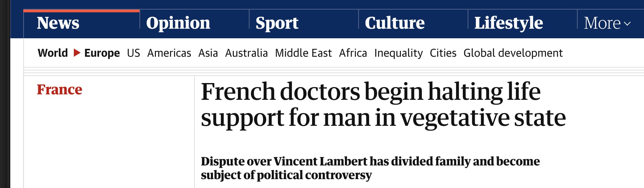
Task: Click the red France topic label
Action: pyautogui.click(x=59, y=90)
